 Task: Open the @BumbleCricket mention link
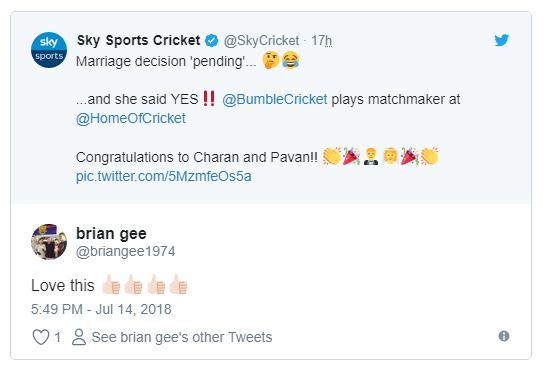coord(274,99)
